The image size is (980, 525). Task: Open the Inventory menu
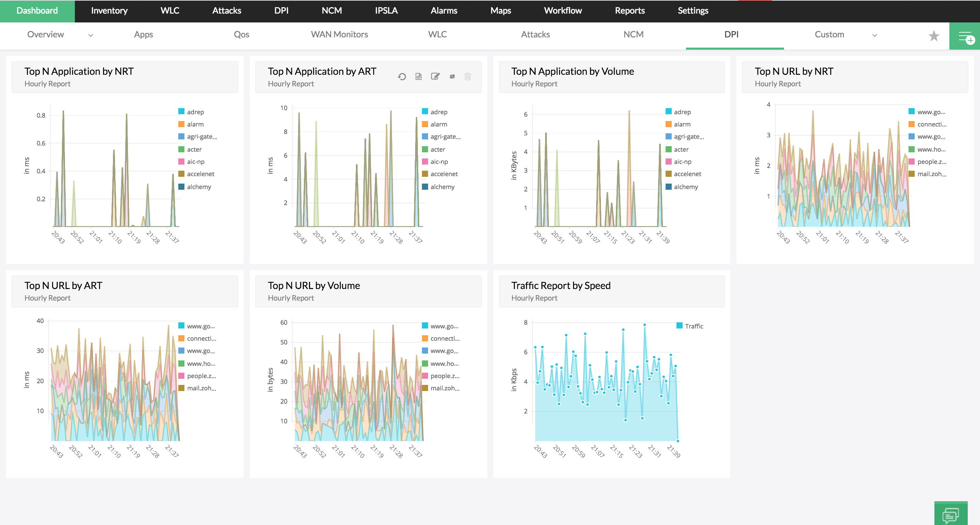tap(109, 11)
